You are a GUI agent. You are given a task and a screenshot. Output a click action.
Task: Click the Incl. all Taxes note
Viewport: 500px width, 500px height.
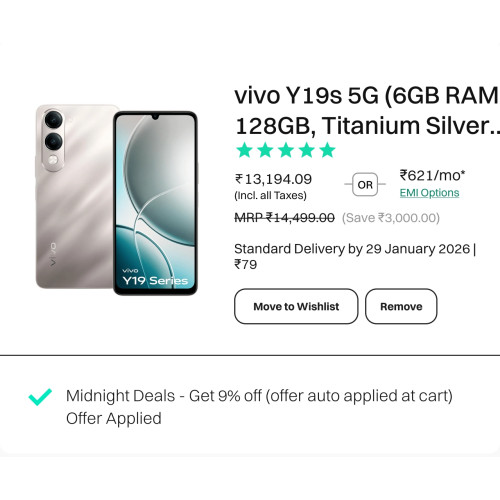click(270, 195)
